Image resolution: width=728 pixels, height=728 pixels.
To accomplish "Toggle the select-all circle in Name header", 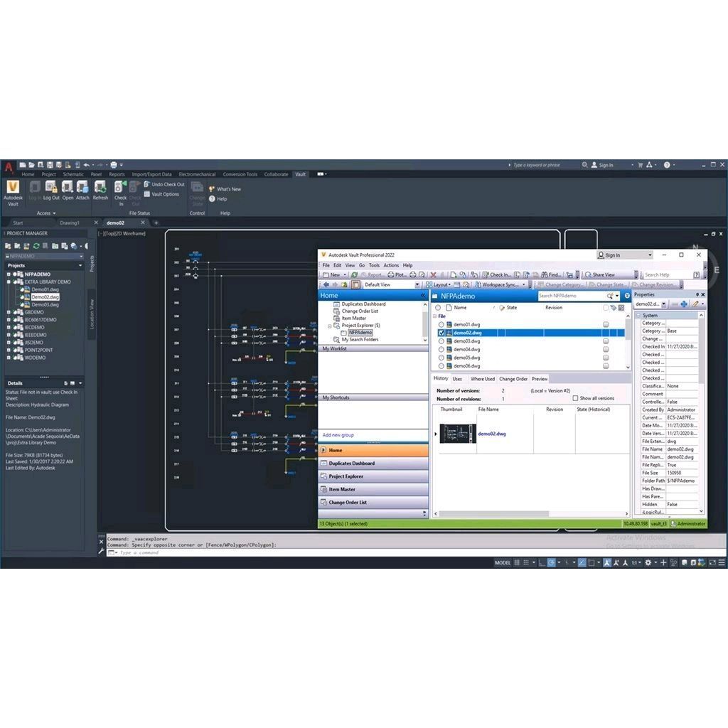I will coord(438,308).
